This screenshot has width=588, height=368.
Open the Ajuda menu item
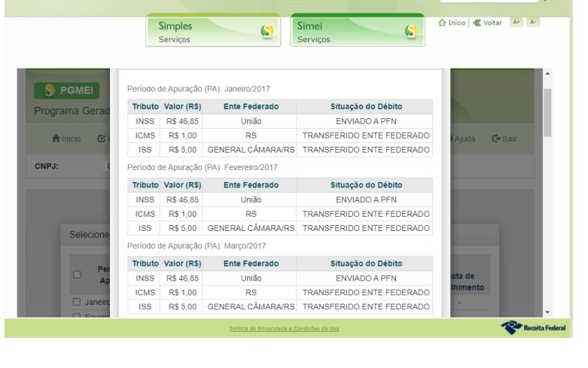(468, 138)
